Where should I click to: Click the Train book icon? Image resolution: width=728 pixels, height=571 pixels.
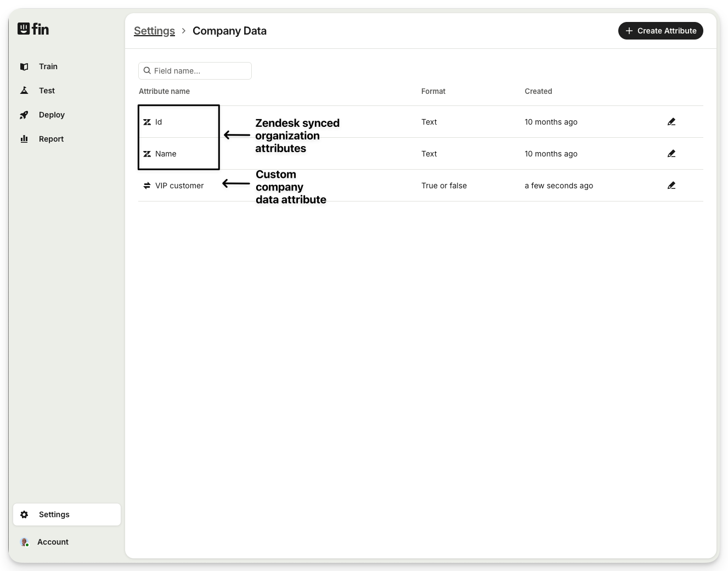coord(24,66)
